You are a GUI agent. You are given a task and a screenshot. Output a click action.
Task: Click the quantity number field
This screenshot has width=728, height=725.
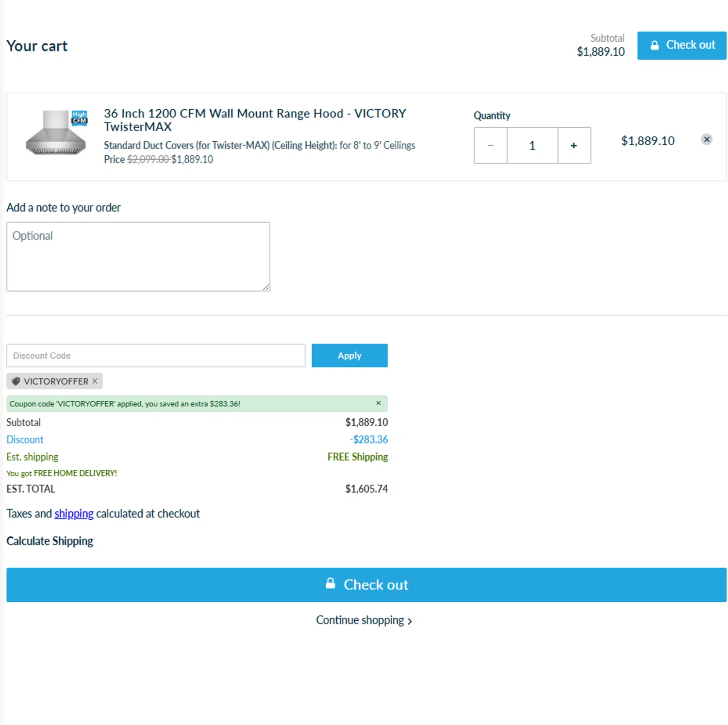[x=532, y=145]
